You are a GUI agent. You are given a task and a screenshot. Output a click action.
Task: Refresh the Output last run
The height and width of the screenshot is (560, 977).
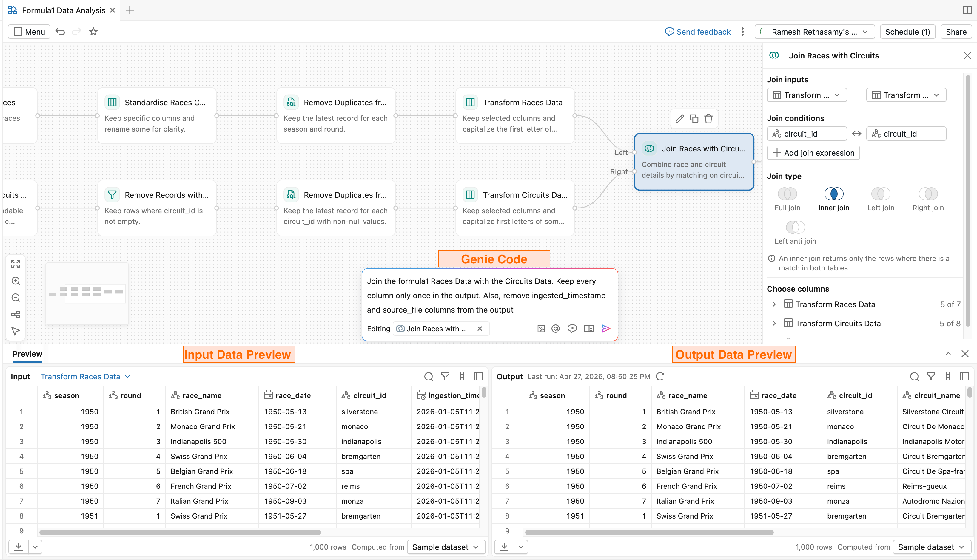click(660, 377)
